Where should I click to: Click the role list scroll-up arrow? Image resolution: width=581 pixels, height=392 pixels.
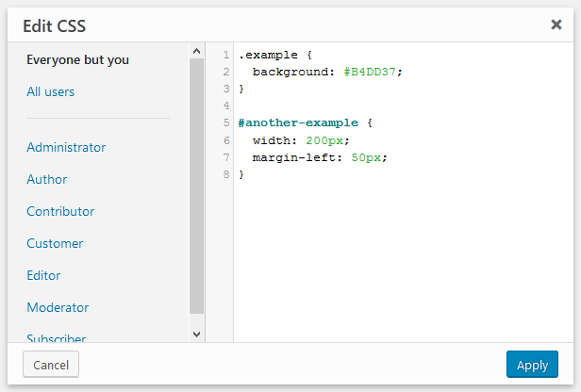[197, 51]
